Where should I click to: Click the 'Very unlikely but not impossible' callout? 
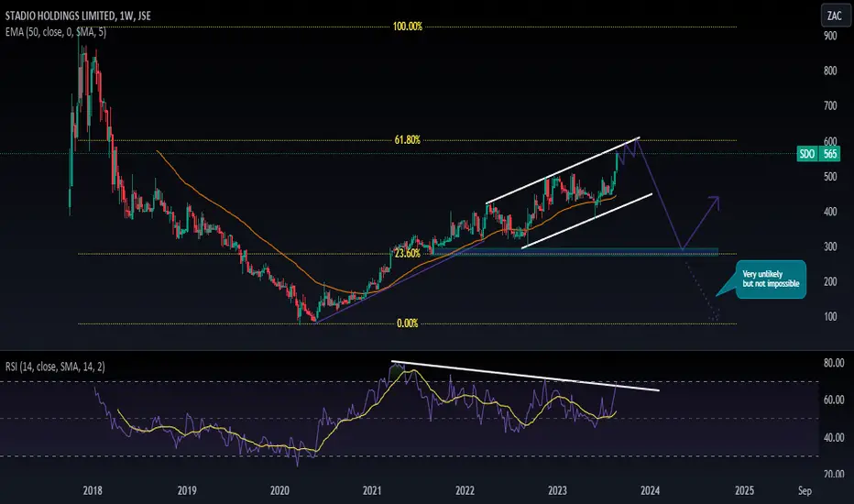[x=771, y=279]
